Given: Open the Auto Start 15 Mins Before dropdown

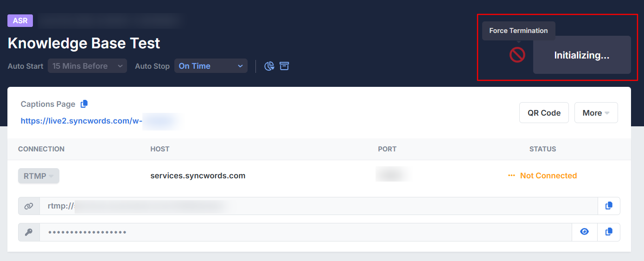Looking at the screenshot, I should tap(87, 66).
